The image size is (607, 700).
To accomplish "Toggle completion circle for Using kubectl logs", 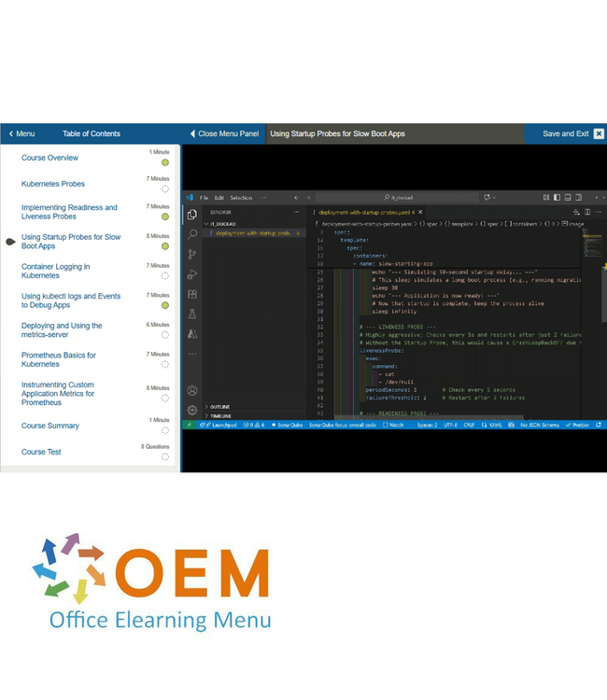I will click(x=165, y=305).
